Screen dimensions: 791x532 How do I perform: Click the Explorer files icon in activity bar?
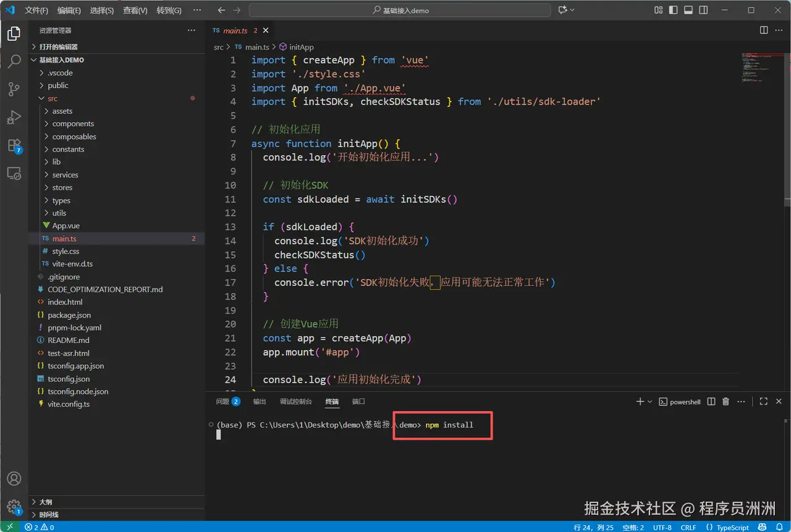14,33
